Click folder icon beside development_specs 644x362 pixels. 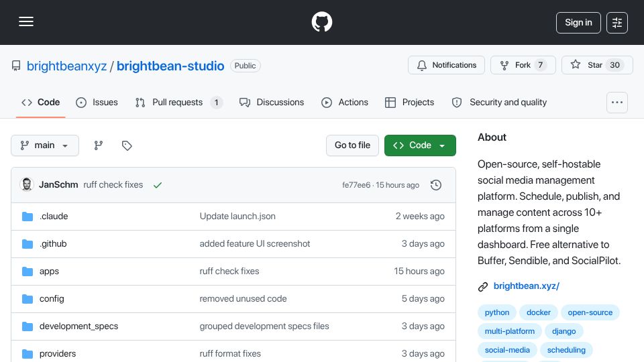point(28,326)
